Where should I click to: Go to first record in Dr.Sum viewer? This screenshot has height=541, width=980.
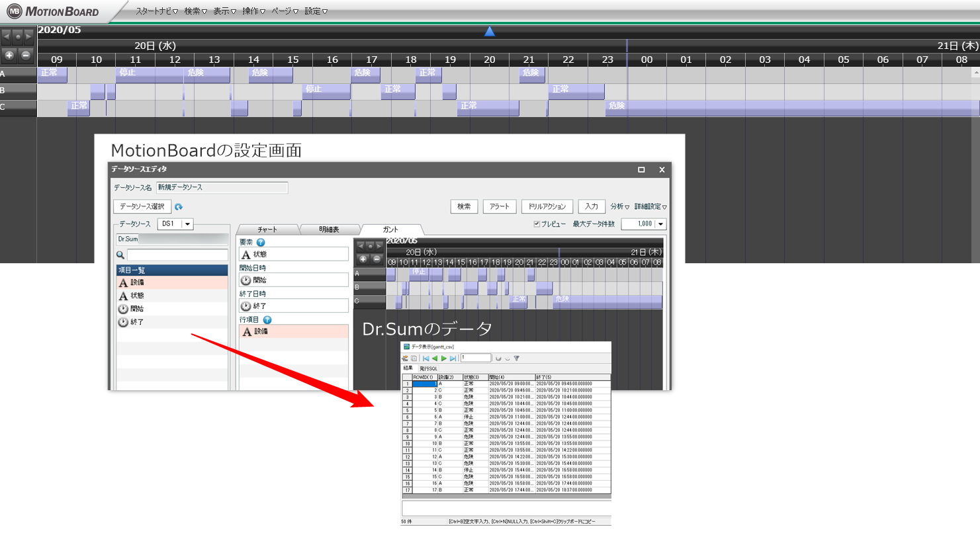tap(426, 358)
